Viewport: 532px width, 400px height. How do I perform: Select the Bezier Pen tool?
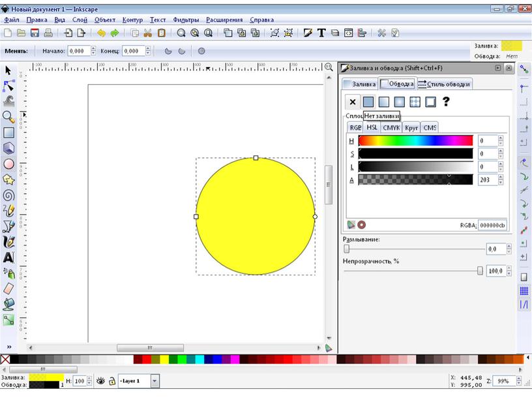pos(8,226)
